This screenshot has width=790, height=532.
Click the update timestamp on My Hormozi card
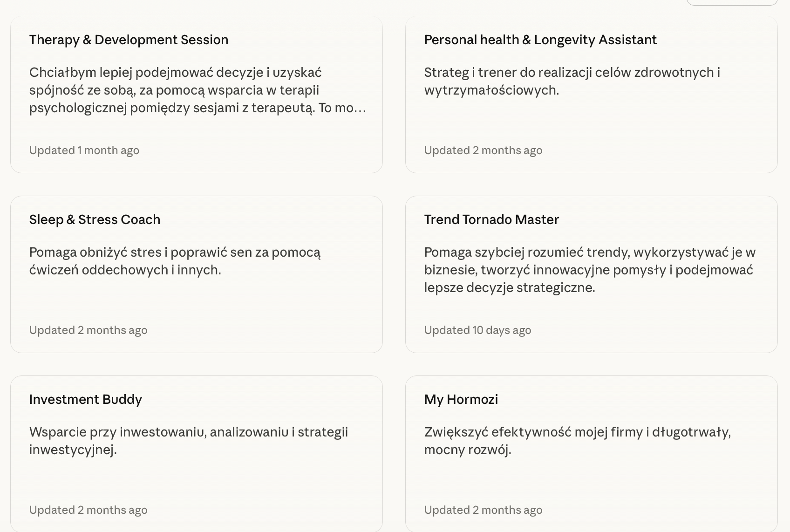coord(483,510)
